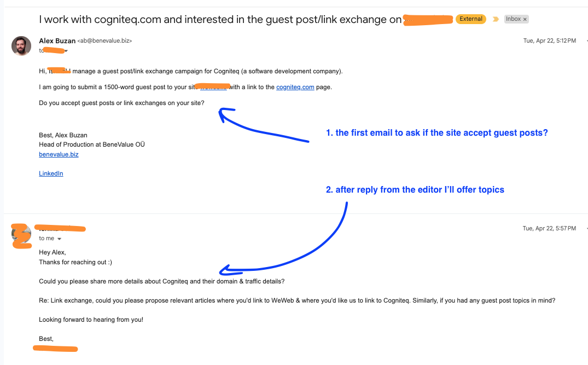Open the cogniteq.com link
This screenshot has width=588, height=365.
tap(295, 87)
